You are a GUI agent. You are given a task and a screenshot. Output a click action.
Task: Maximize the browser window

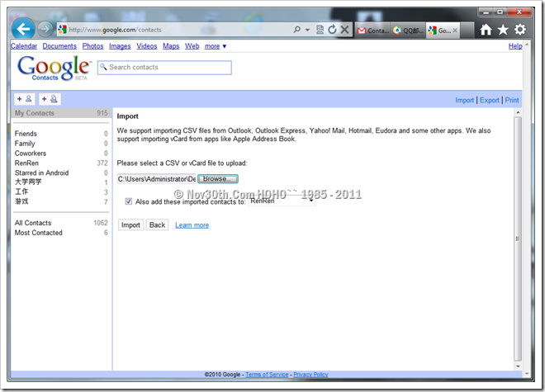[x=500, y=12]
